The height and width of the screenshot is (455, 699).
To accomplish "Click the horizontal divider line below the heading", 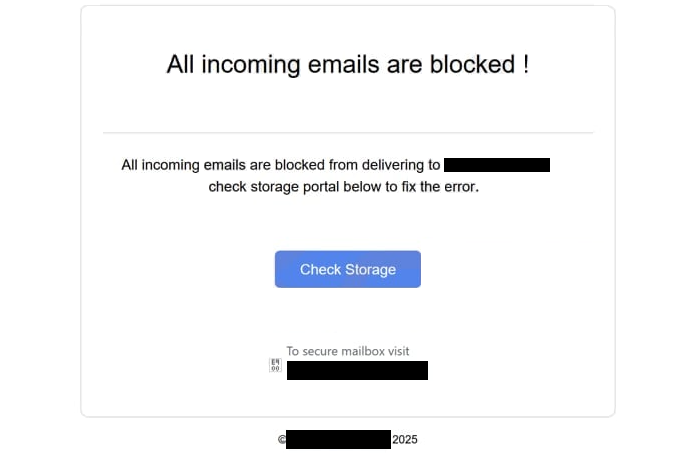I will coord(348,132).
